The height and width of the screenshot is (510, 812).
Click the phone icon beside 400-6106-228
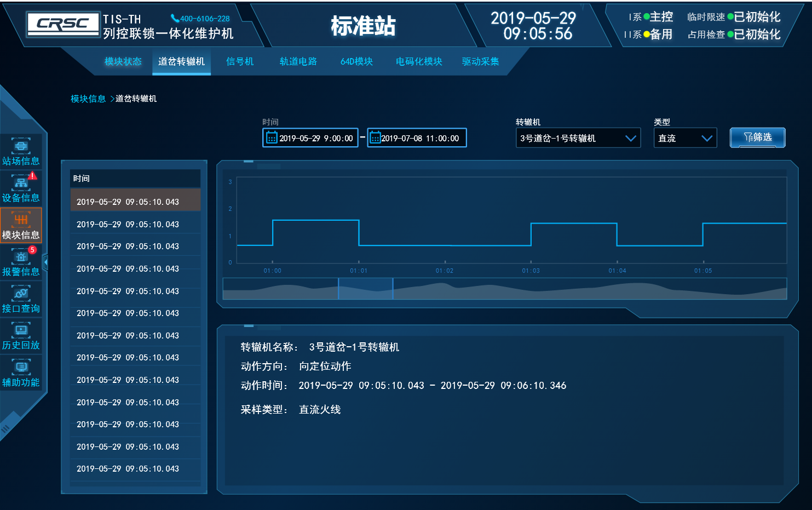pyautogui.click(x=175, y=19)
